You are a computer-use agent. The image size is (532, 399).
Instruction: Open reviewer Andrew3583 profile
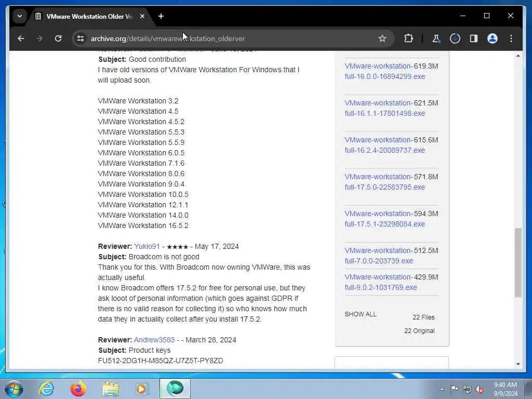pos(154,340)
